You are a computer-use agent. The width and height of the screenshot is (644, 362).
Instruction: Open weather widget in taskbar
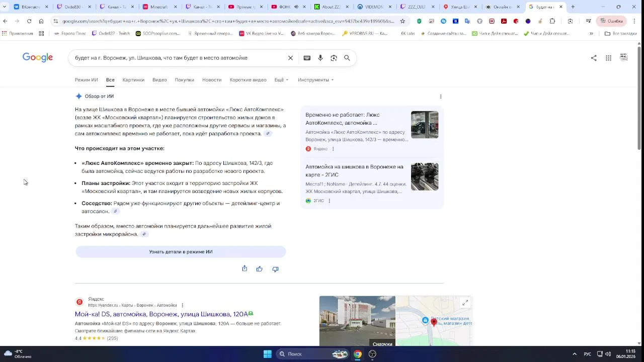(18, 354)
